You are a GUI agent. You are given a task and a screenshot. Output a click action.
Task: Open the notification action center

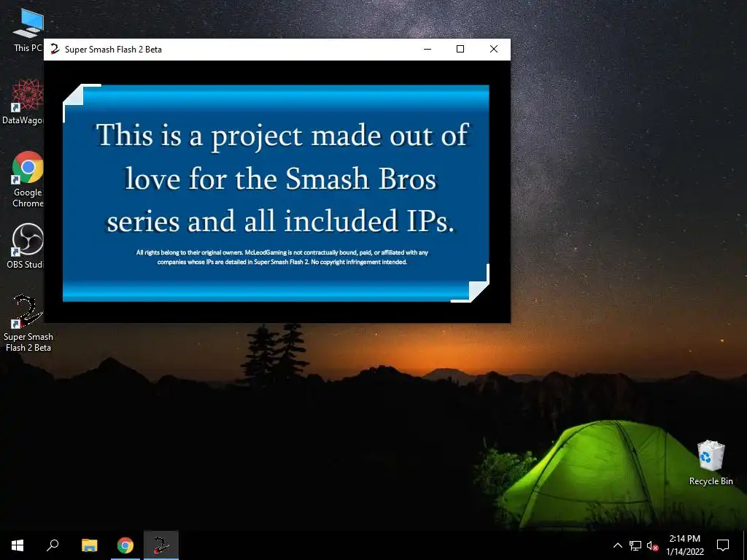(723, 545)
